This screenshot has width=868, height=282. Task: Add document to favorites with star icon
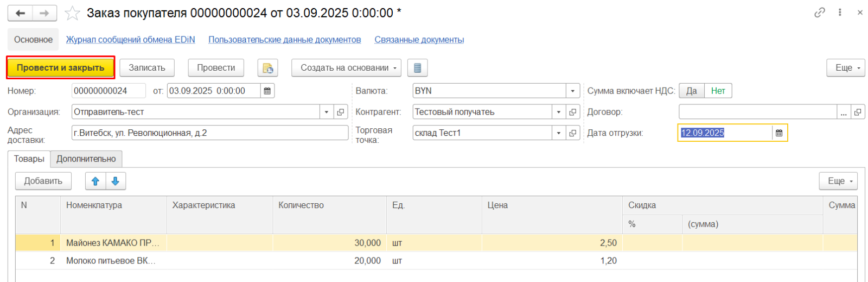pos(72,13)
